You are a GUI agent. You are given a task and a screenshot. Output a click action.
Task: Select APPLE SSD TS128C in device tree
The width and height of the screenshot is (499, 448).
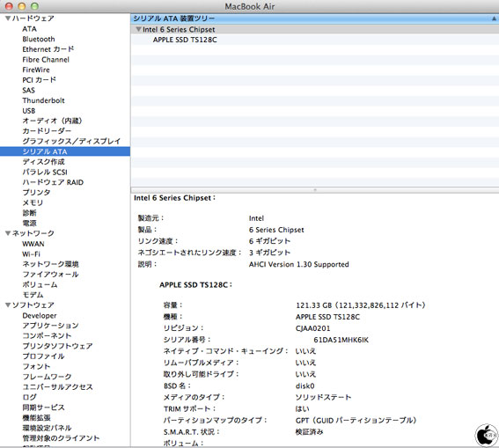[x=185, y=40]
